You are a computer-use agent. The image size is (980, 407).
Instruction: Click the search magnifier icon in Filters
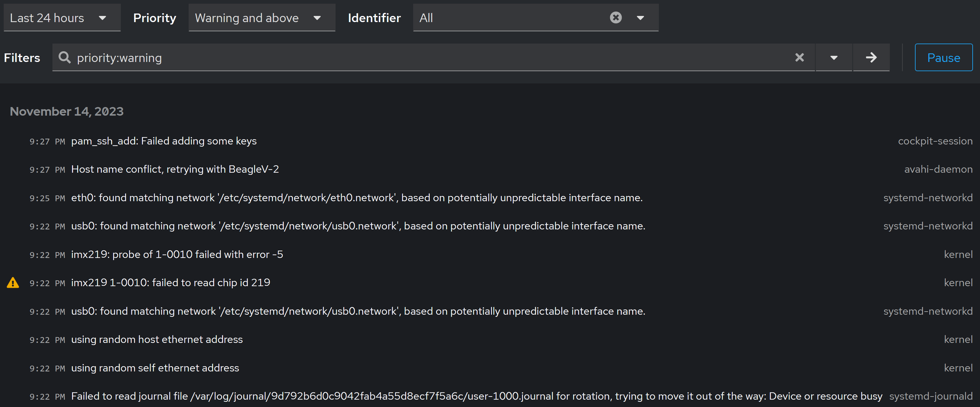pos(65,57)
